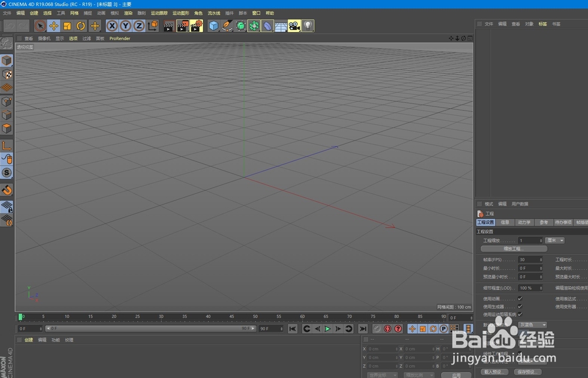The width and height of the screenshot is (588, 378).
Task: Toggle snapping S icon in sidebar
Action: click(6, 172)
